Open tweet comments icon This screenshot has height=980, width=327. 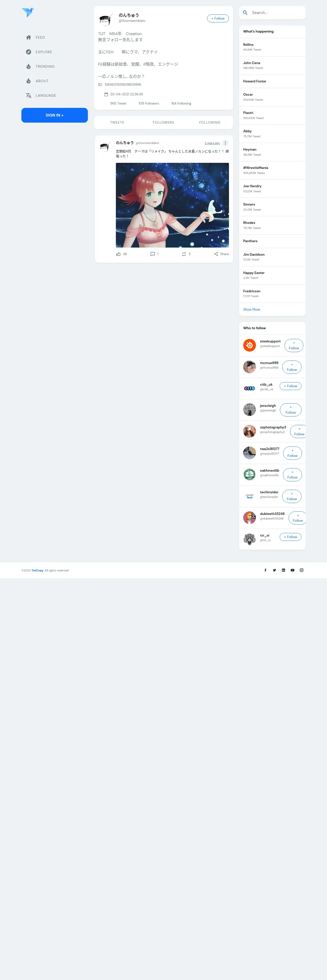pyautogui.click(x=153, y=254)
